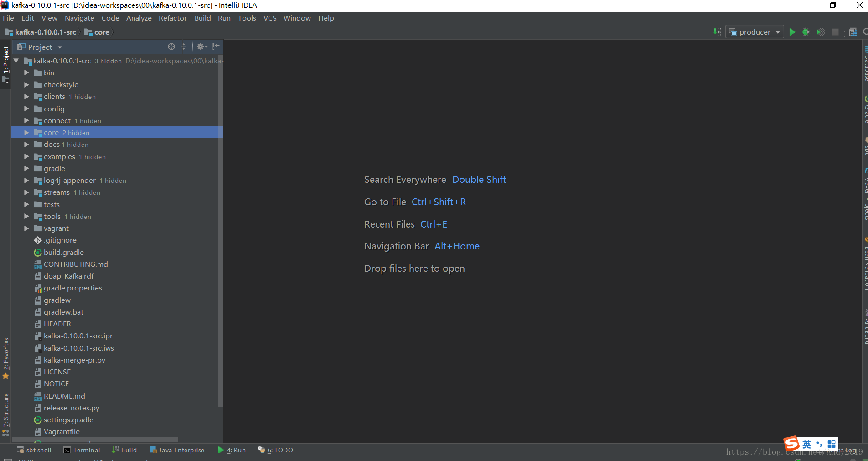The image size is (868, 461).
Task: Open Project panel settings gear
Action: coord(202,47)
